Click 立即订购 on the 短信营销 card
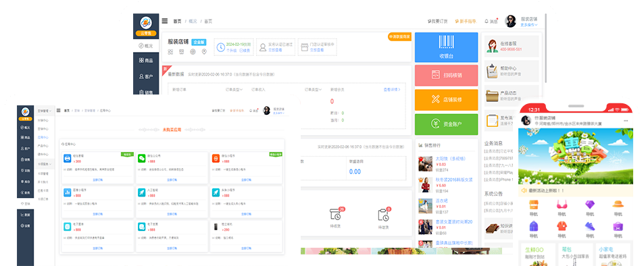The height and width of the screenshot is (266, 644). pyautogui.click(x=97, y=180)
